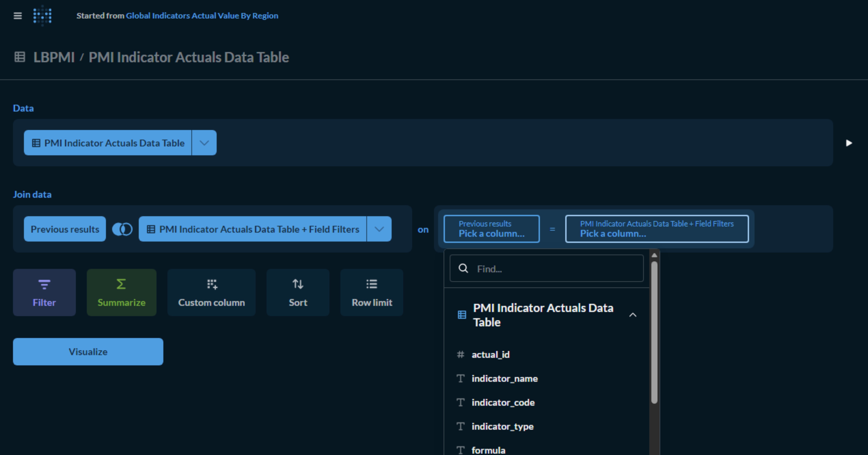
Task: Add a Filter step
Action: click(x=44, y=292)
